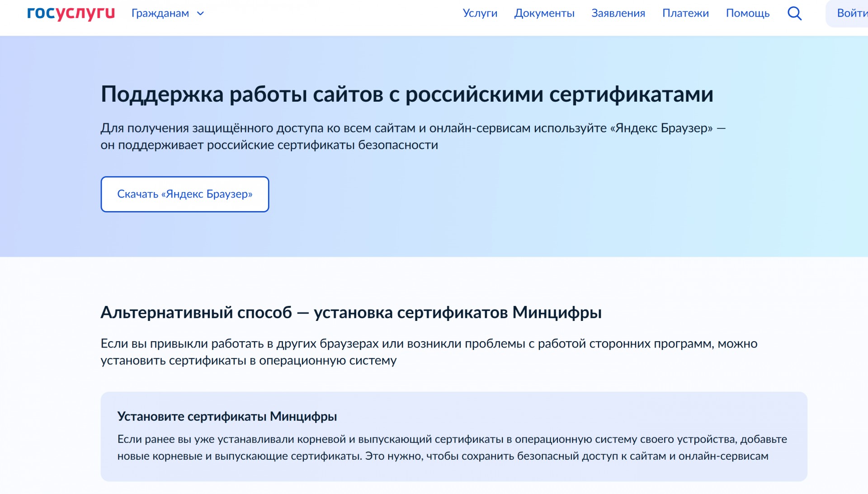
Task: Open the Платежи section
Action: pyautogui.click(x=685, y=13)
